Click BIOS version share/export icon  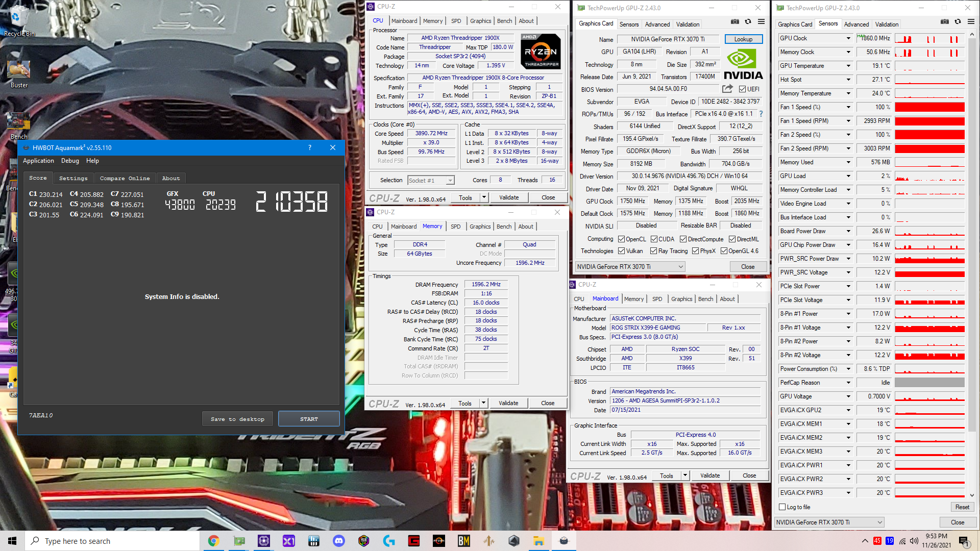click(727, 89)
